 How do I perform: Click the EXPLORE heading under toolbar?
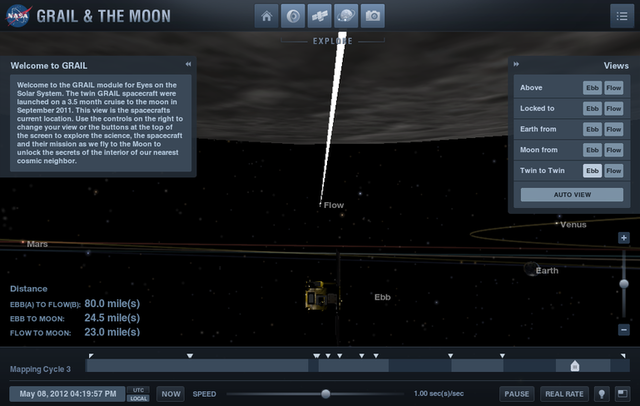pyautogui.click(x=333, y=41)
